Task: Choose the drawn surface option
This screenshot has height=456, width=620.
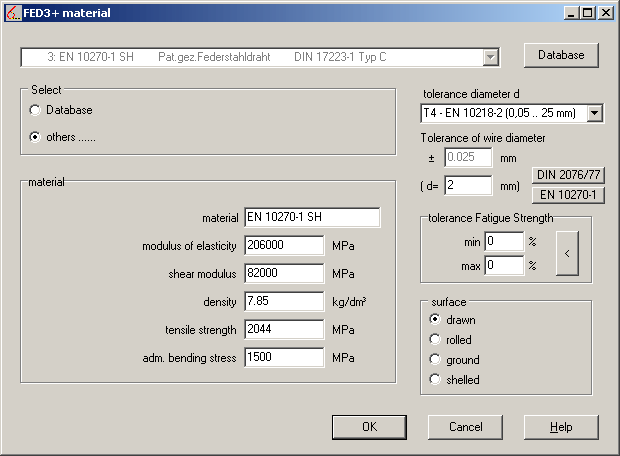Action: 435,320
